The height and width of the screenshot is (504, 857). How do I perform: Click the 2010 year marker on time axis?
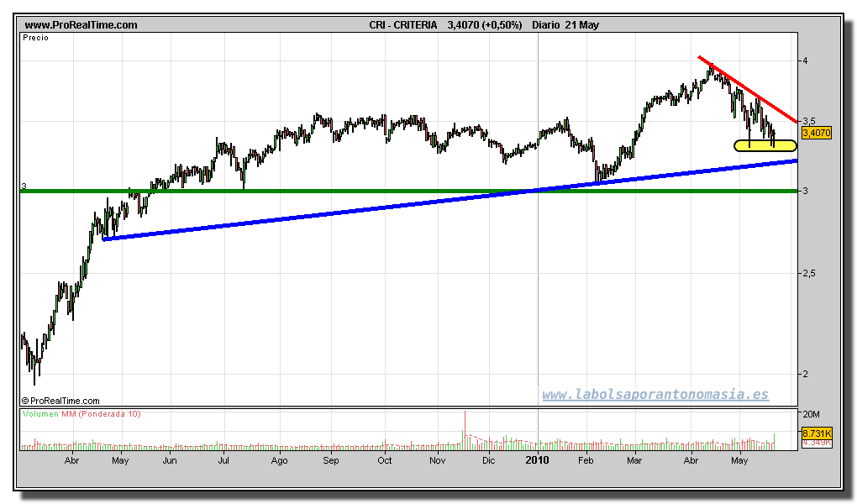(x=537, y=460)
